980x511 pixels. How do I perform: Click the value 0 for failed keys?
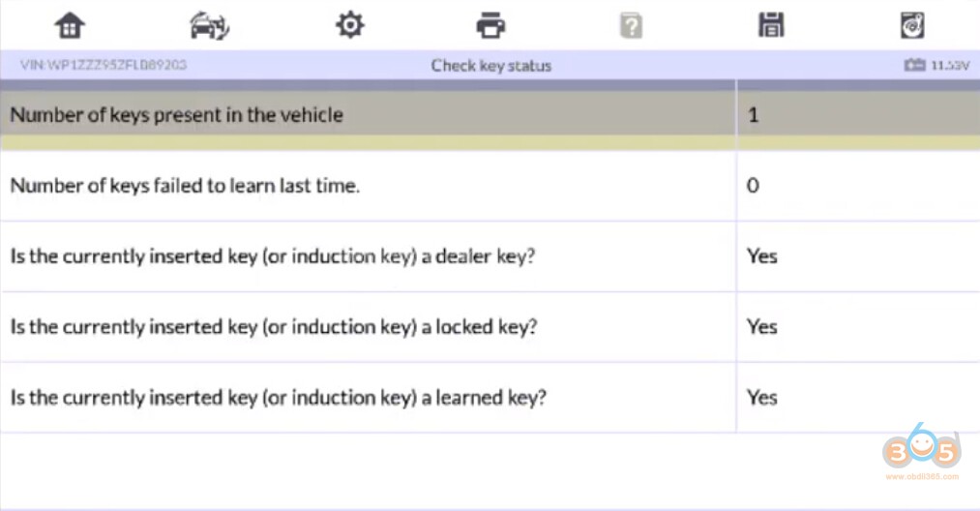tap(754, 186)
